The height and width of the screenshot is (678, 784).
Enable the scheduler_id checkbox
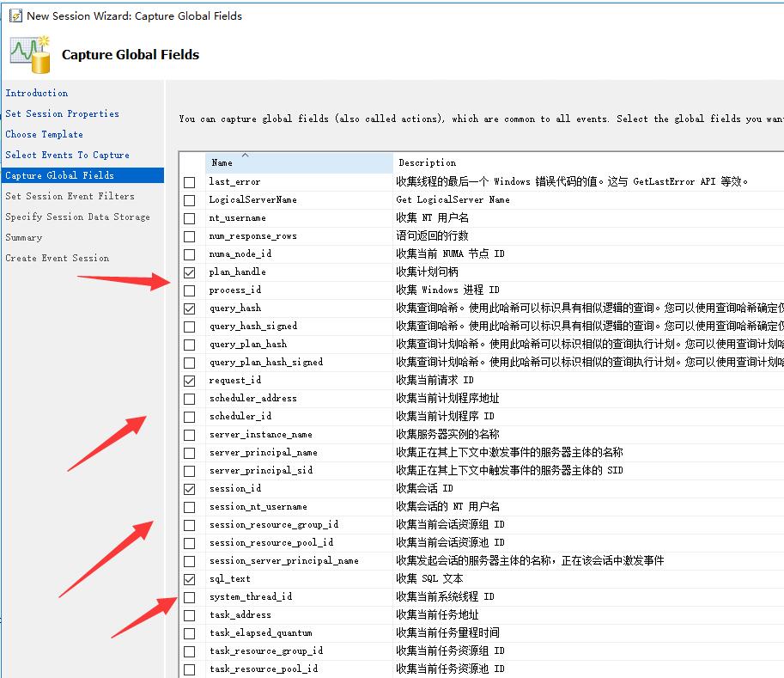[x=190, y=416]
